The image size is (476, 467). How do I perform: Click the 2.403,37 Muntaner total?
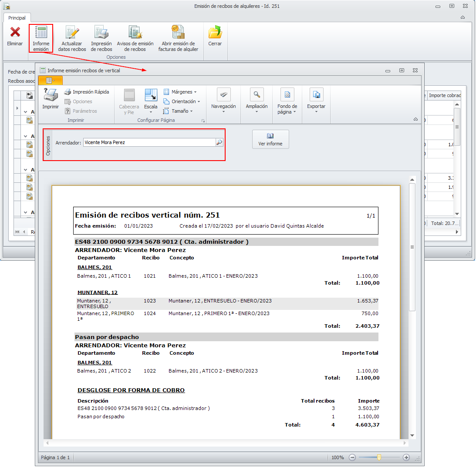click(x=367, y=326)
